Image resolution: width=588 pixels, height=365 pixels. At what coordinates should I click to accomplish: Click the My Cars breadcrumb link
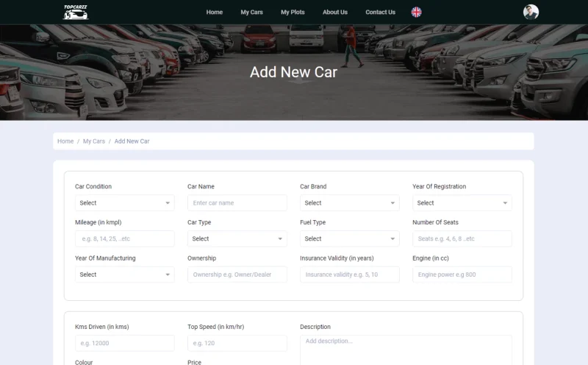pyautogui.click(x=94, y=141)
